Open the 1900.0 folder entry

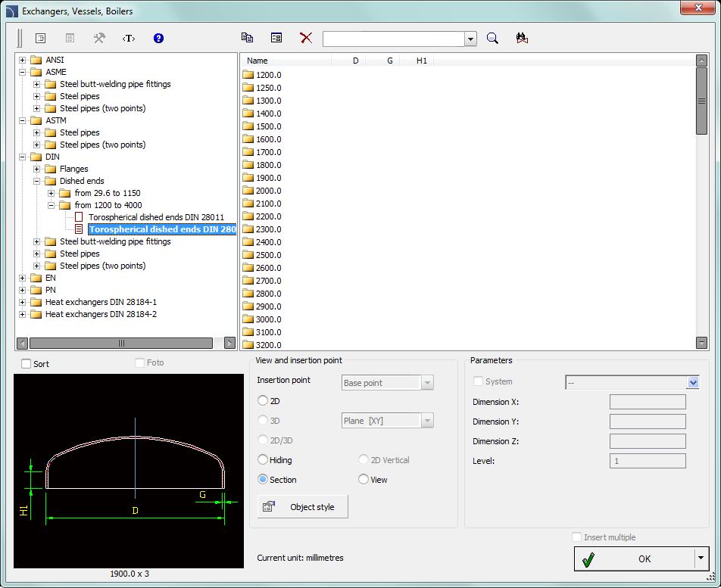269,177
